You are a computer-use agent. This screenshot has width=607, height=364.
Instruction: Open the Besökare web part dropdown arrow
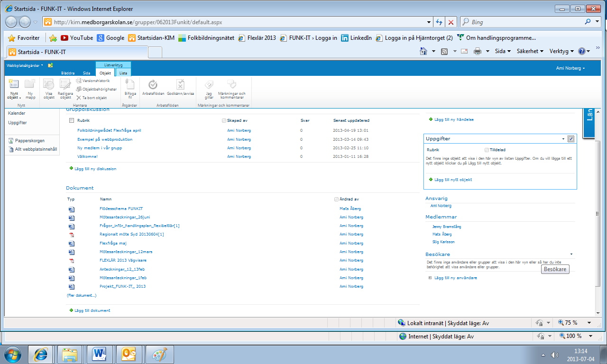coord(571,255)
